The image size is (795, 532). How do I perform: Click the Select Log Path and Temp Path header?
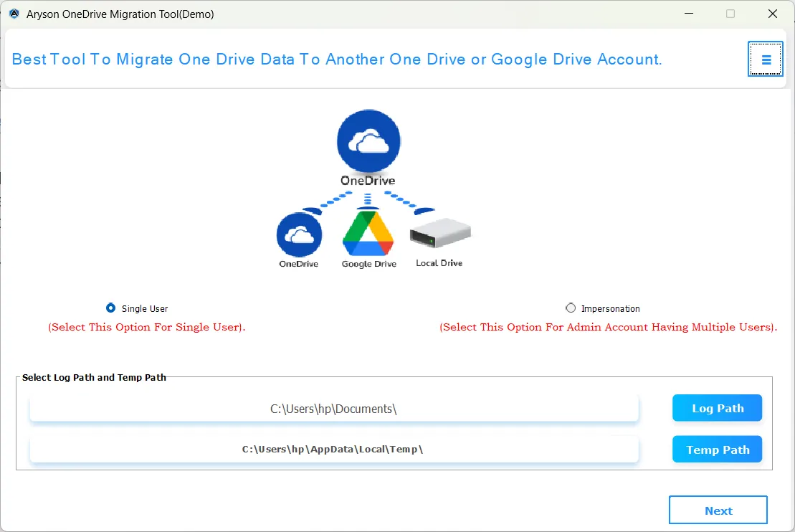coord(94,377)
